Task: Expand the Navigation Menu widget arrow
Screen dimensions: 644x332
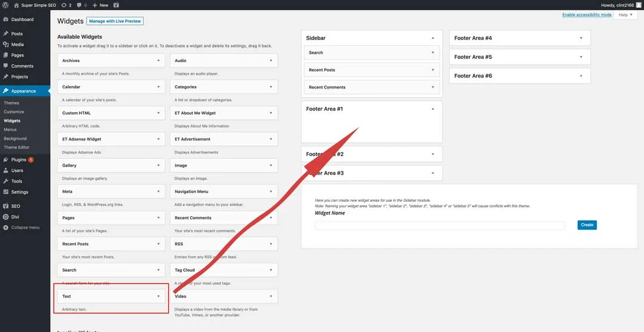Action: pos(271,191)
